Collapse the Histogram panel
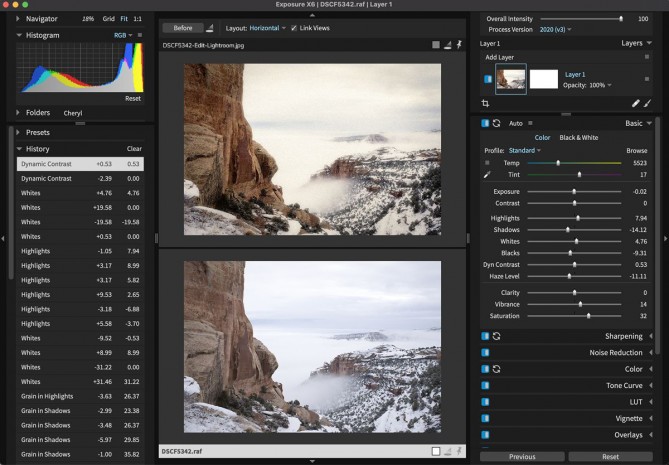 (x=19, y=35)
